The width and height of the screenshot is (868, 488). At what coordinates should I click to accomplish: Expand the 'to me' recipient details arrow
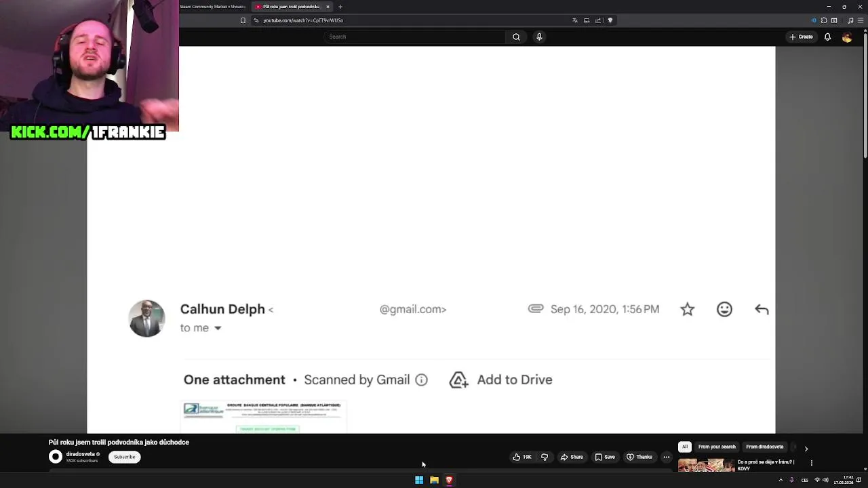218,328
